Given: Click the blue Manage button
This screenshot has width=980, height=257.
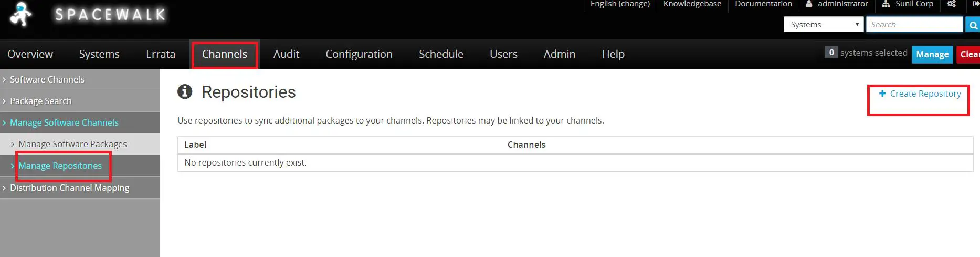Looking at the screenshot, I should tap(932, 54).
